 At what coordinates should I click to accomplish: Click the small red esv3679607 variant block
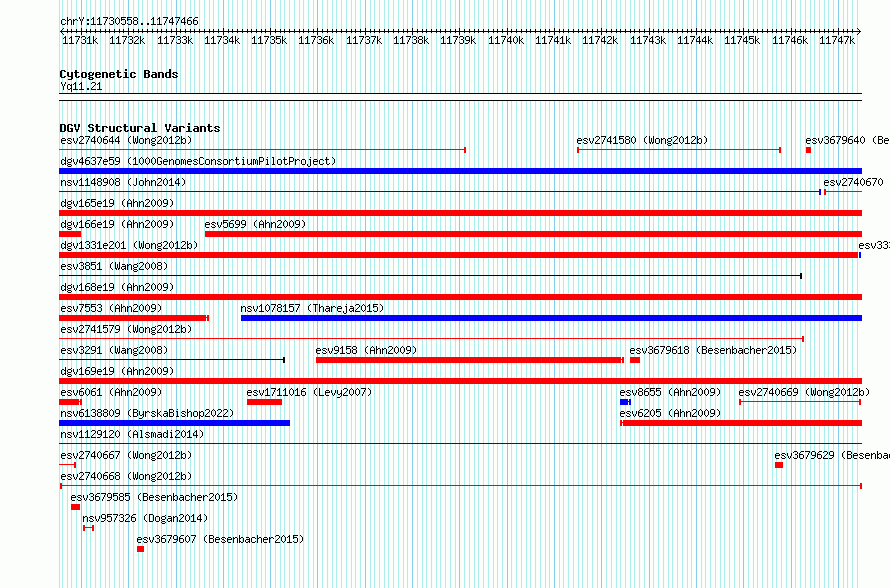coord(140,549)
